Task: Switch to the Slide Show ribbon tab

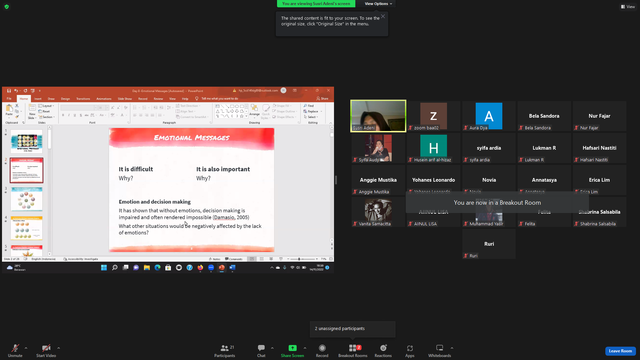Action: [125, 99]
